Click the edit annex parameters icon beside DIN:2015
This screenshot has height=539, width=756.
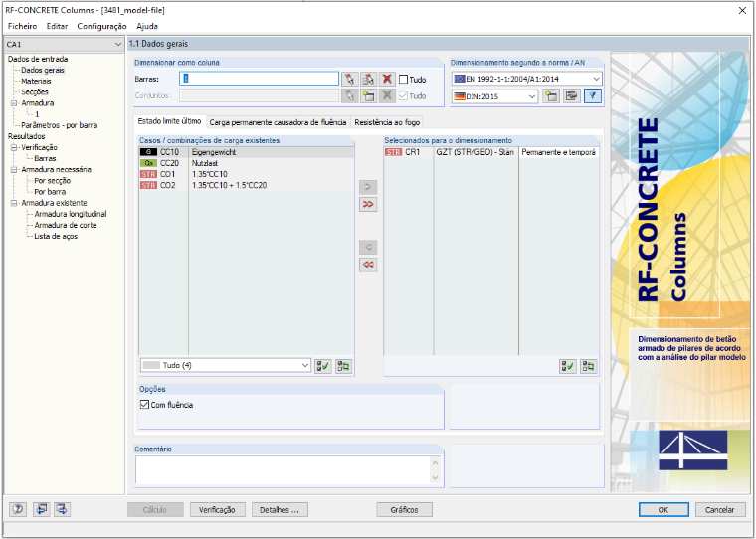[x=571, y=96]
